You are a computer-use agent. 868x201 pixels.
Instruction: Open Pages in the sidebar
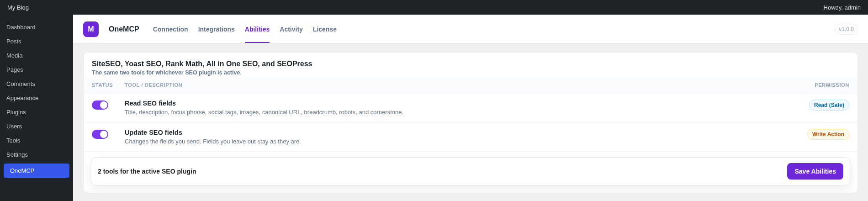coord(37,70)
